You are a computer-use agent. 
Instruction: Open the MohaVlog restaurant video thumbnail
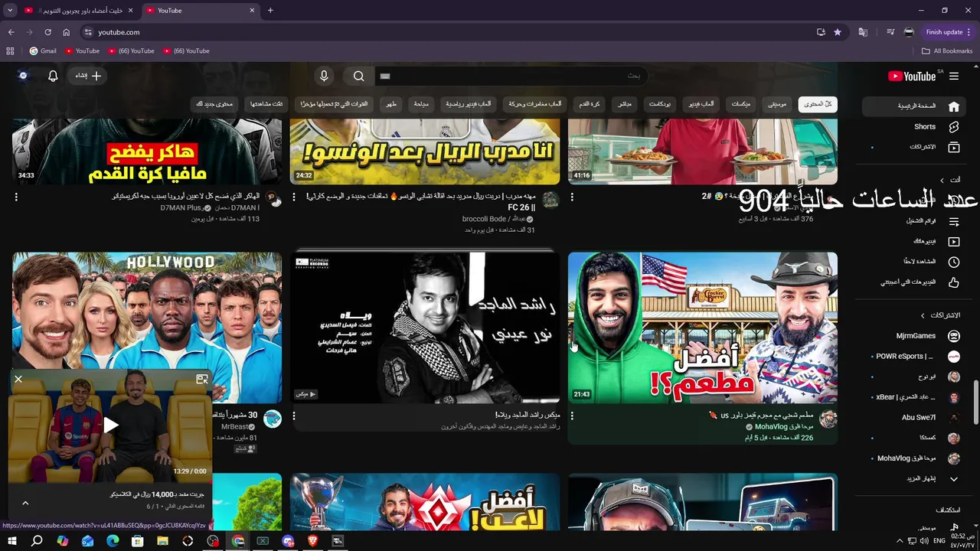[703, 328]
